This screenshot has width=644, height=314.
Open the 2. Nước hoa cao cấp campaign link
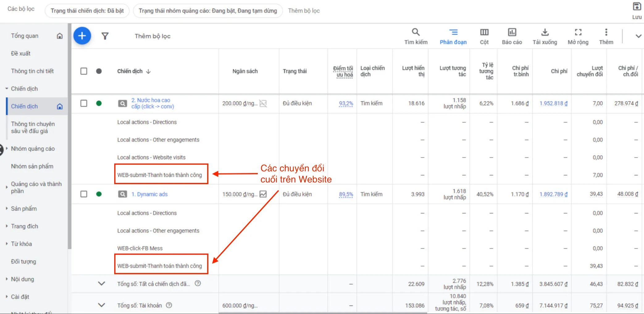click(x=153, y=103)
